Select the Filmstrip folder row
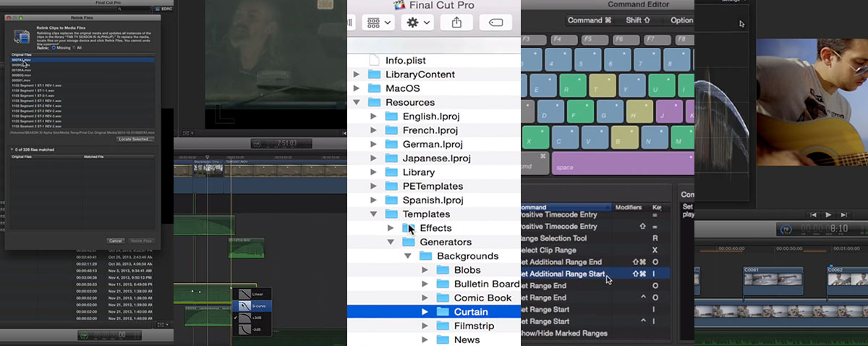The image size is (868, 346). (x=434, y=326)
